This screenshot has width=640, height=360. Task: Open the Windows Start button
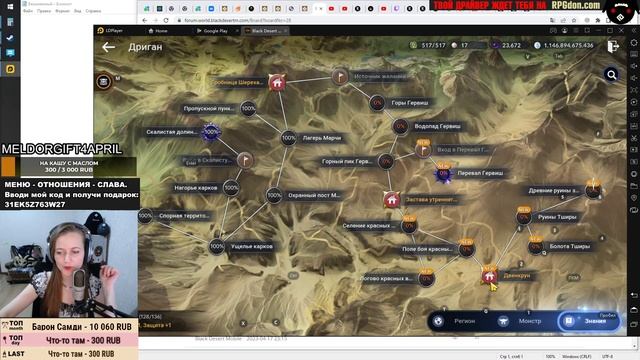pyautogui.click(x=10, y=7)
